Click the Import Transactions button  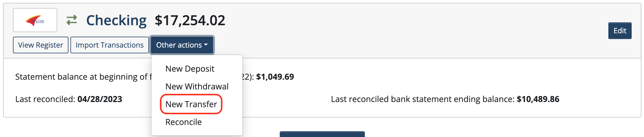click(110, 45)
